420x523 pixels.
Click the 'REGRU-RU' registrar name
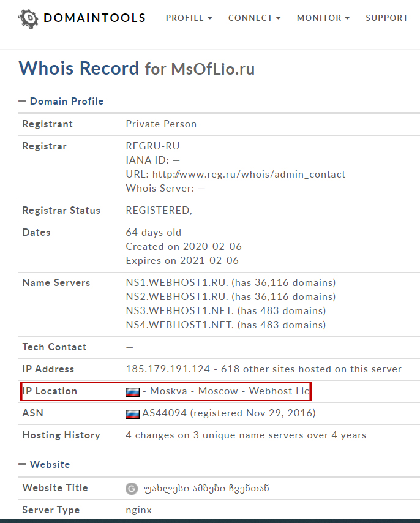tap(152, 146)
